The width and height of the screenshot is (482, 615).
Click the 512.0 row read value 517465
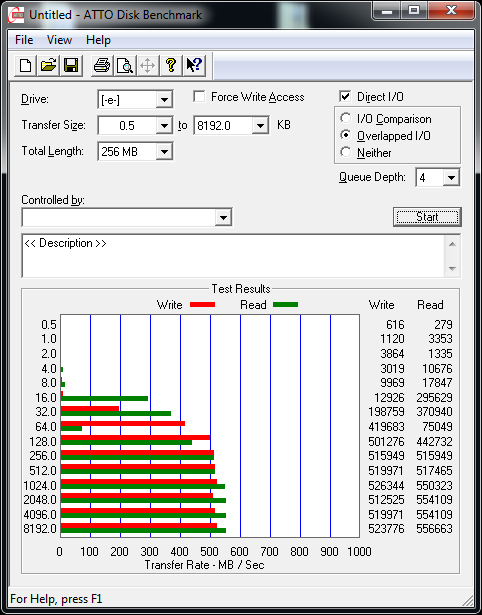(434, 470)
